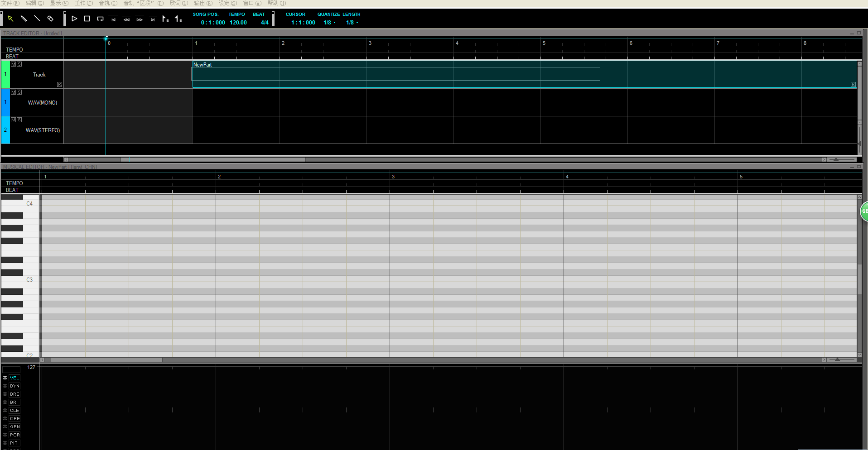Select the line tool
Viewport: 868px width, 450px height.
(37, 19)
